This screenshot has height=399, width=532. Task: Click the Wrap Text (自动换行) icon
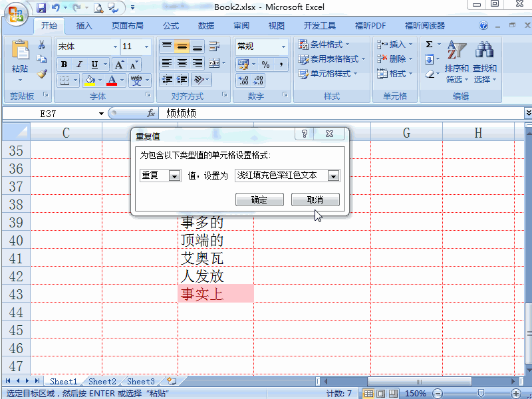[213, 47]
